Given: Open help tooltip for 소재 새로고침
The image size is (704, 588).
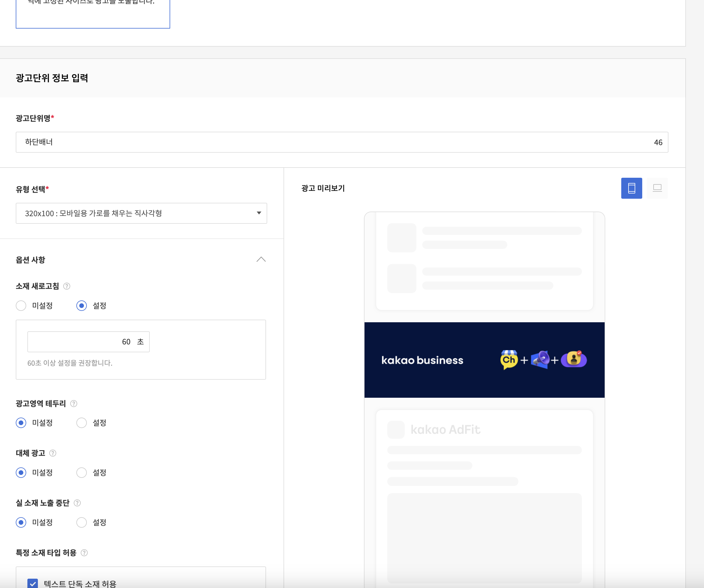Looking at the screenshot, I should click(x=67, y=286).
